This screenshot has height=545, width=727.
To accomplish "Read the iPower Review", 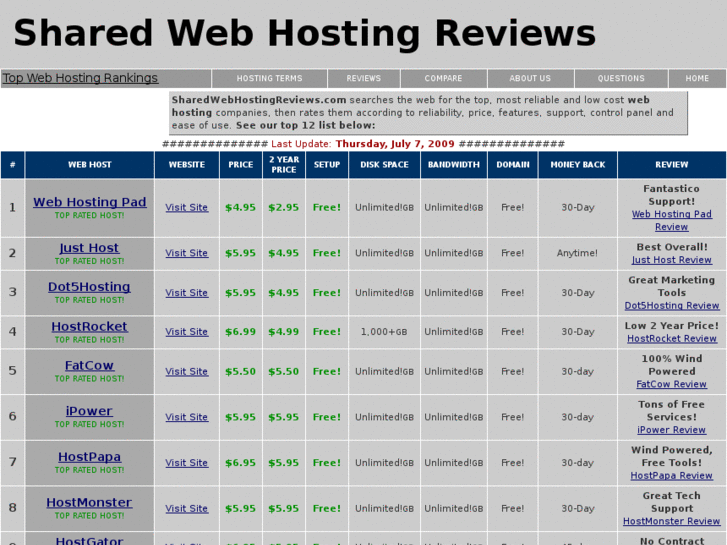I will (671, 430).
